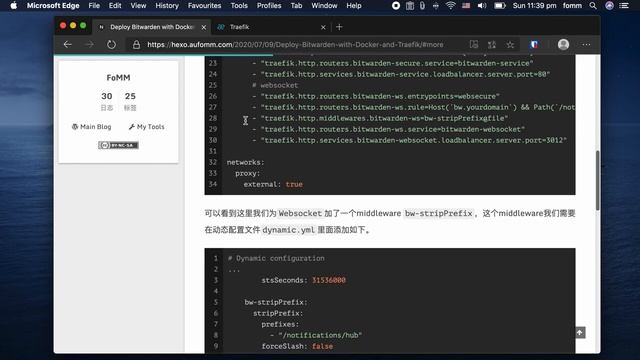Open Spotlight search magnifier

tap(593, 6)
